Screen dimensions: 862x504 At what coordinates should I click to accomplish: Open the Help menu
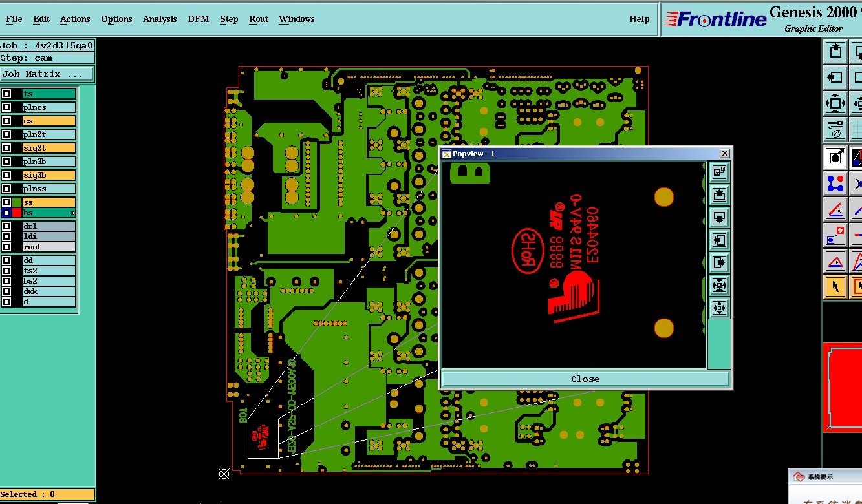point(640,19)
